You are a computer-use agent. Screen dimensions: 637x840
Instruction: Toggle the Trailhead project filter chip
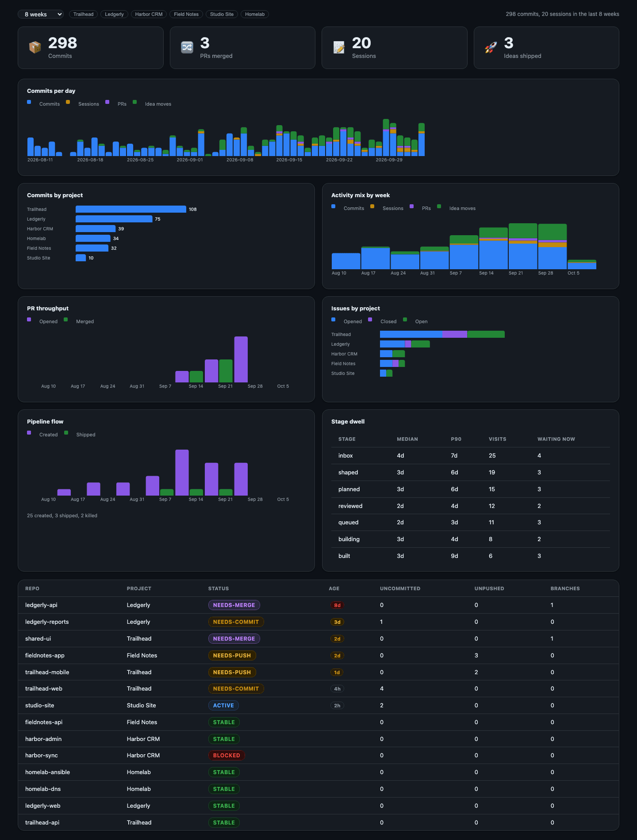coord(83,14)
